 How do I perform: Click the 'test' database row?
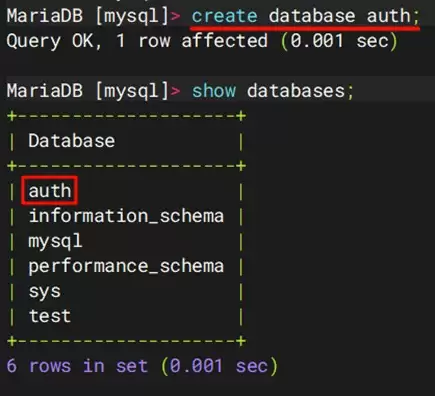(50, 316)
